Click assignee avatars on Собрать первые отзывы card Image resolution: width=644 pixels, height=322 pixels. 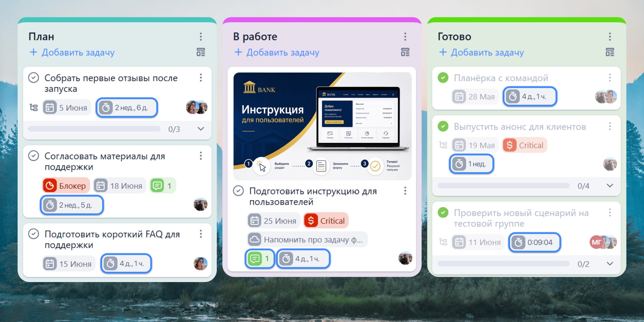[x=197, y=107]
